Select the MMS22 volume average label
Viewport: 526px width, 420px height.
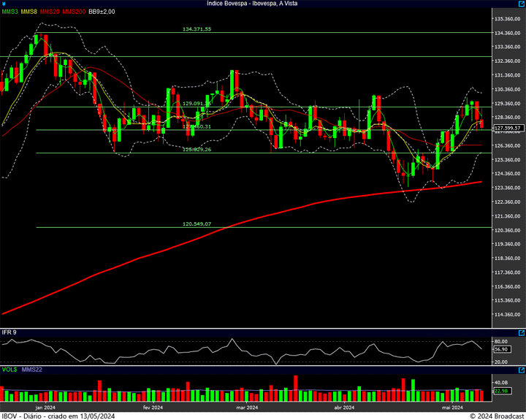32,370
